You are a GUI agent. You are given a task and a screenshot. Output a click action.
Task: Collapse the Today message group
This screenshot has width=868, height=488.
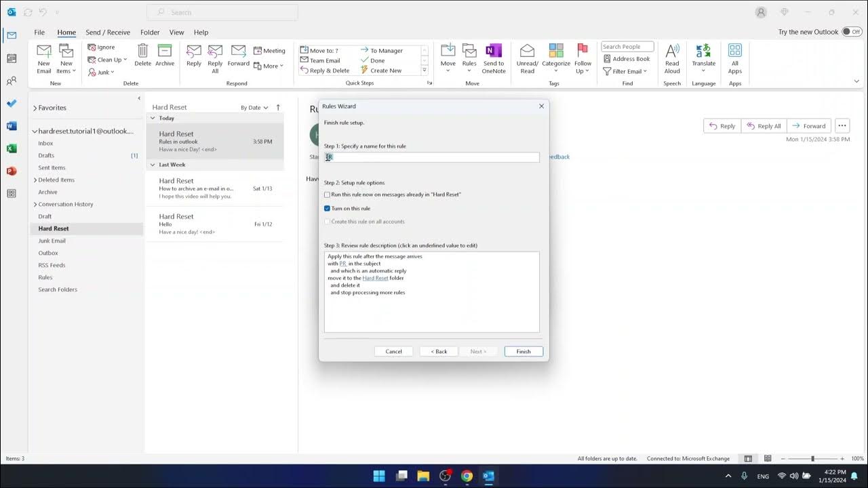152,118
